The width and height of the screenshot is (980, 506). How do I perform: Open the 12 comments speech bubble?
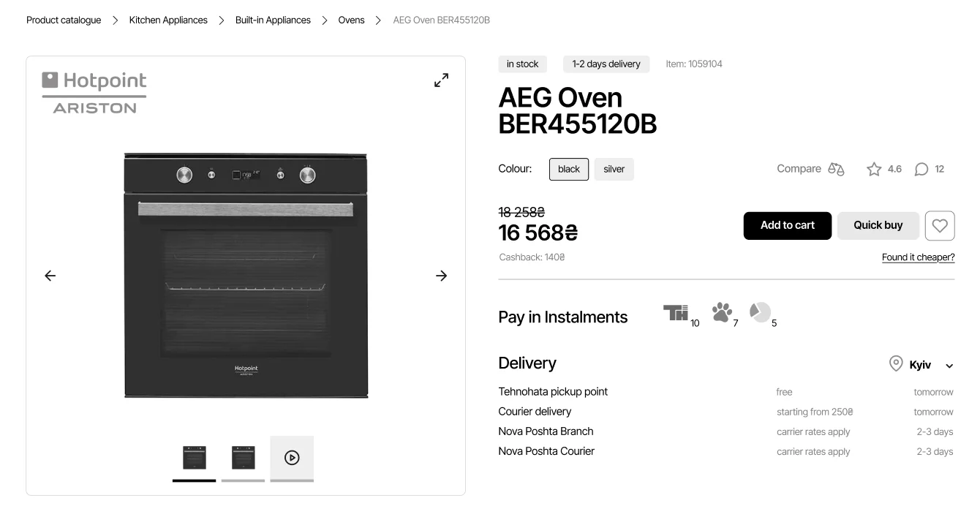pyautogui.click(x=921, y=168)
